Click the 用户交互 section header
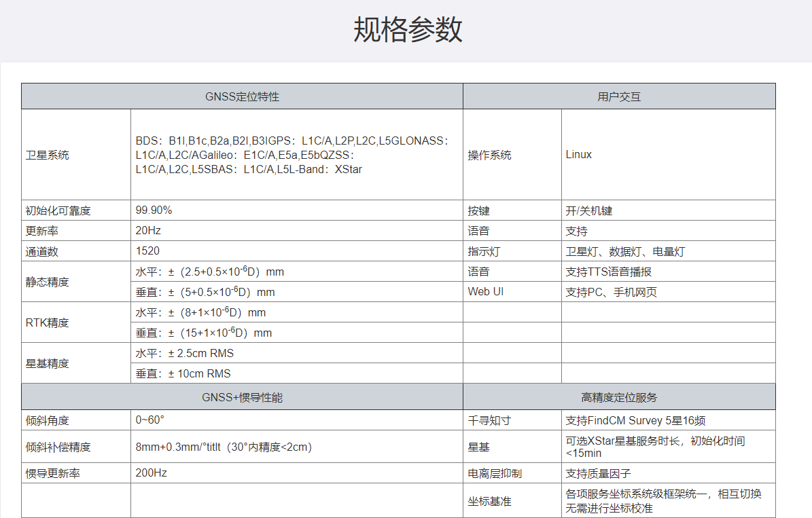812x518 pixels. pos(618,96)
